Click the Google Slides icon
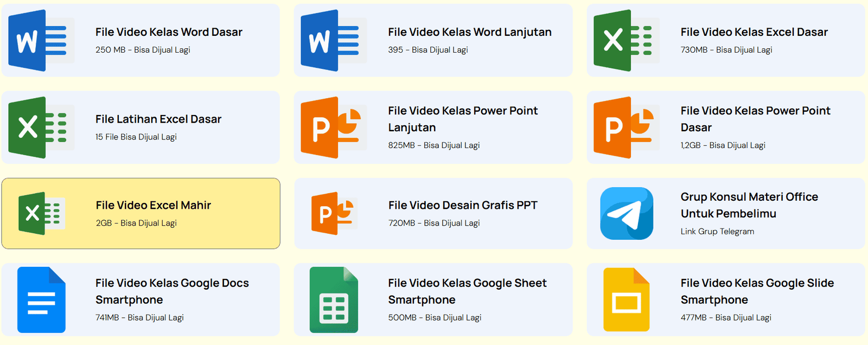This screenshot has height=345, width=868. 627,299
